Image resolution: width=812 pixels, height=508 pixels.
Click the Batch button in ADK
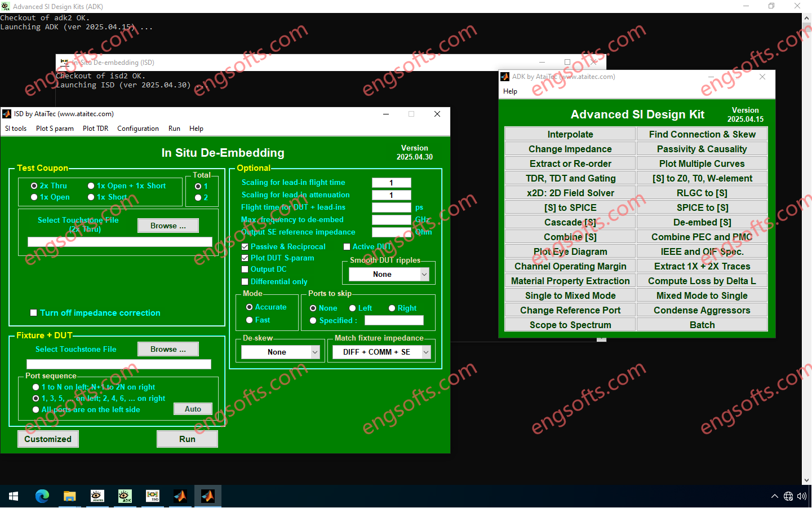click(x=702, y=325)
